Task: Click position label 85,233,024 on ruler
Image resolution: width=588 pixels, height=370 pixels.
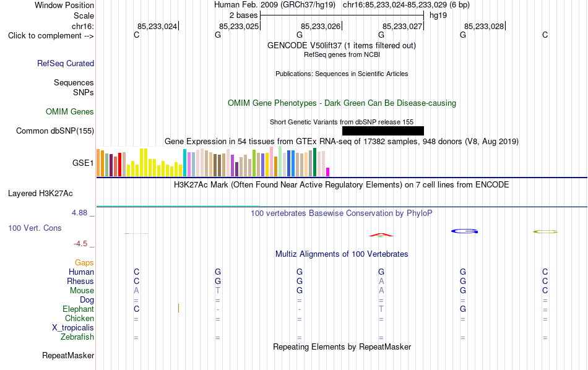Action: [x=157, y=26]
